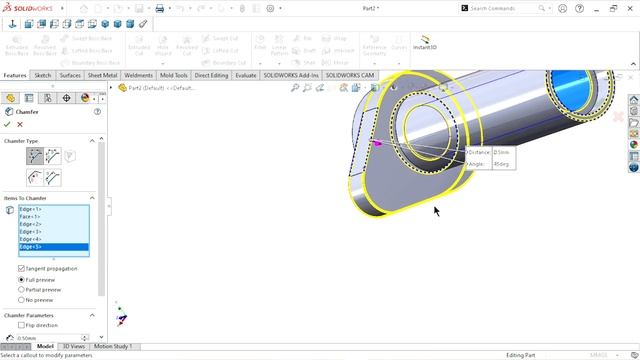Open SOLIDWORKS Resources home icon in task pane
The height and width of the screenshot is (360, 640).
click(x=633, y=100)
